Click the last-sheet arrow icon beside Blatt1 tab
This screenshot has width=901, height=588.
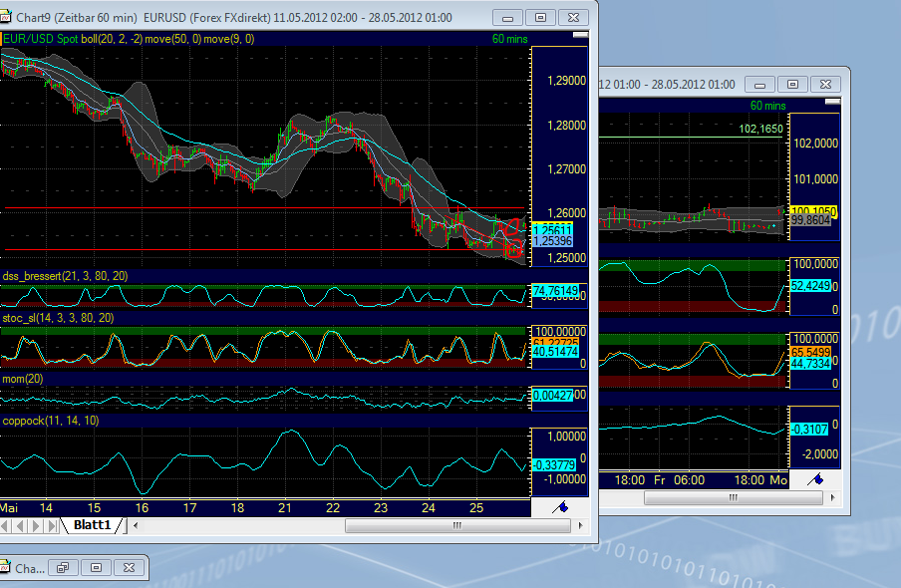tap(52, 525)
